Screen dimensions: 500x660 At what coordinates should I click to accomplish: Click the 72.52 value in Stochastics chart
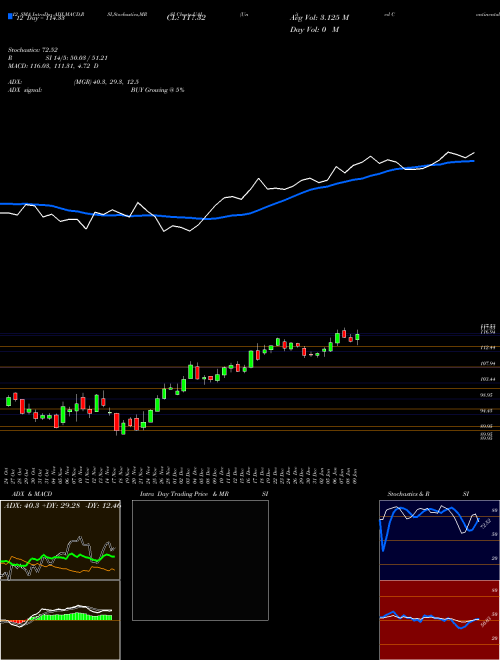click(484, 523)
